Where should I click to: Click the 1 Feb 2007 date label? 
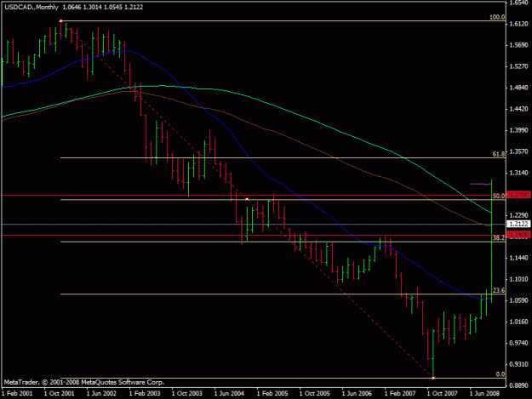[x=400, y=394]
